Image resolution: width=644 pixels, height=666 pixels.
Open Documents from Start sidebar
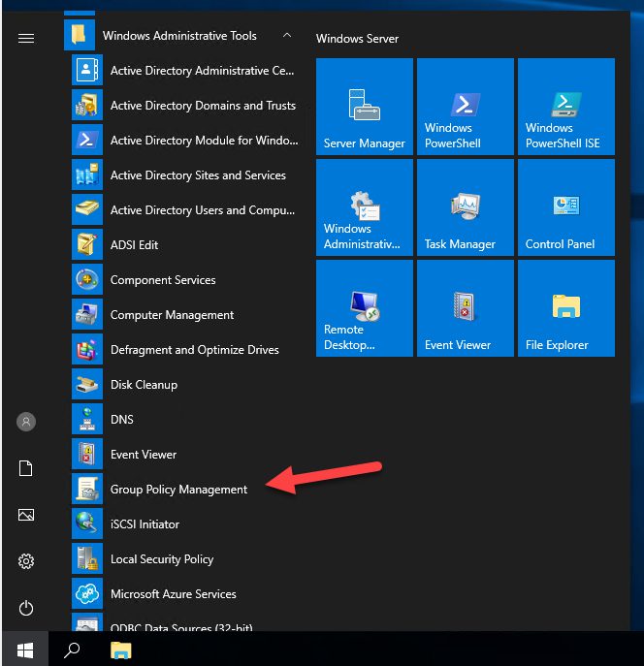pyautogui.click(x=26, y=468)
